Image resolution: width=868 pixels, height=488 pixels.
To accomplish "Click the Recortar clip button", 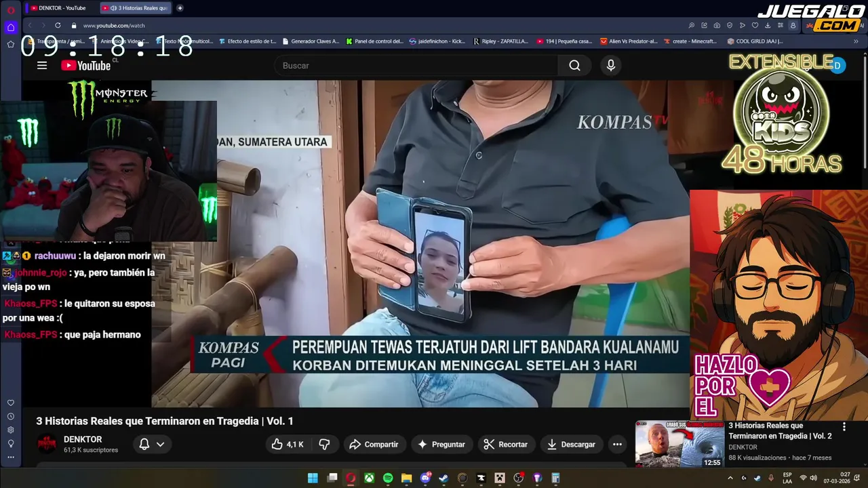I will point(506,444).
